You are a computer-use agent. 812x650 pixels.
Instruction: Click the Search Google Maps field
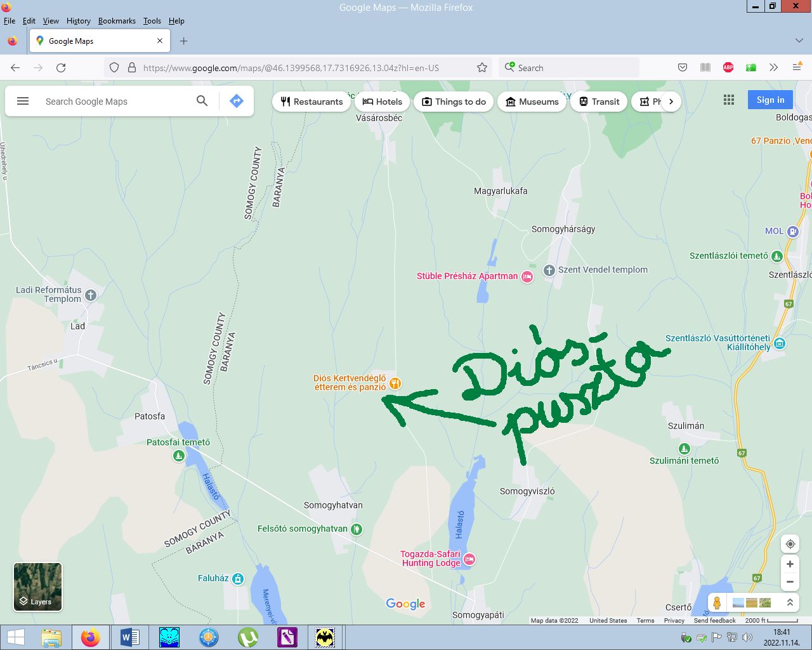click(x=114, y=102)
